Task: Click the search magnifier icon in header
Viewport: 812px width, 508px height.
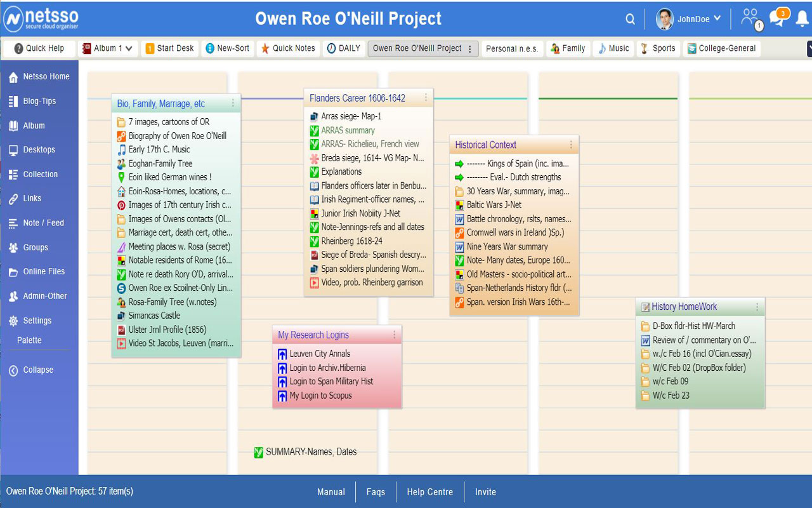Action: tap(630, 19)
